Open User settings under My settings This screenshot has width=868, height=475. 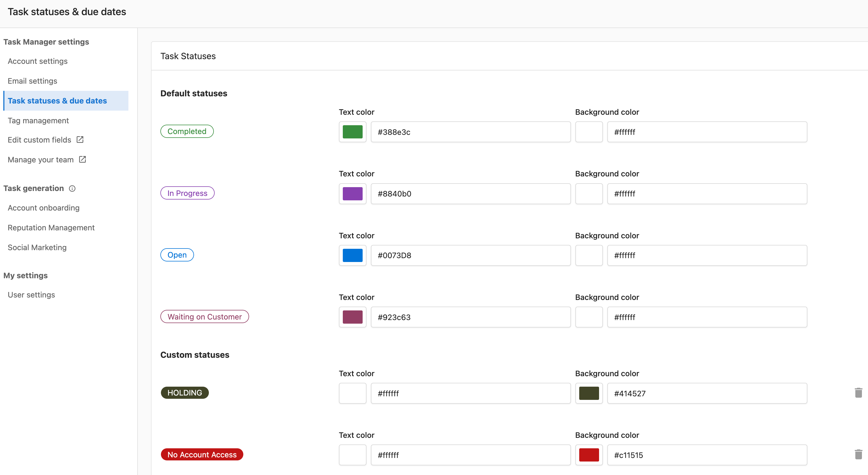pos(31,294)
